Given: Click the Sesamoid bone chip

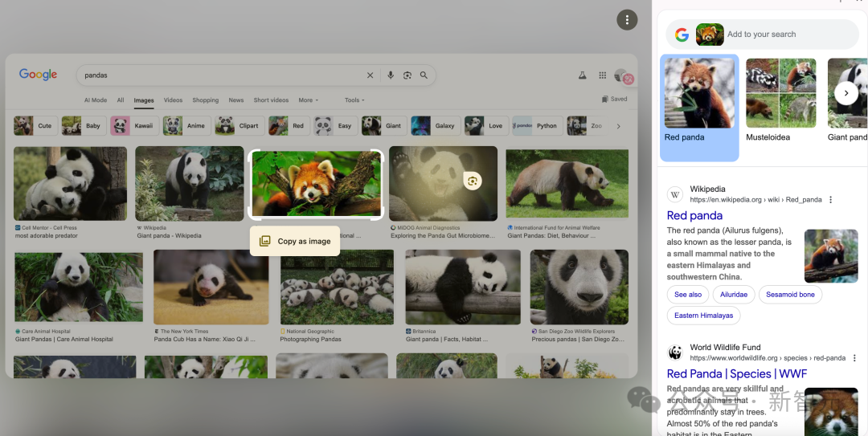Looking at the screenshot, I should pos(790,295).
